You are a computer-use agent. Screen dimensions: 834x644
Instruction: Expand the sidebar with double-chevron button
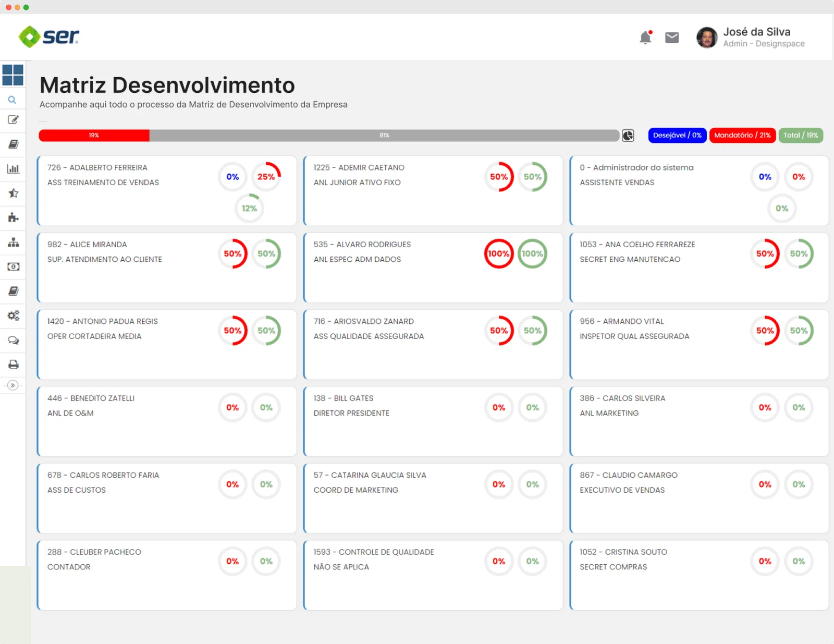13,385
